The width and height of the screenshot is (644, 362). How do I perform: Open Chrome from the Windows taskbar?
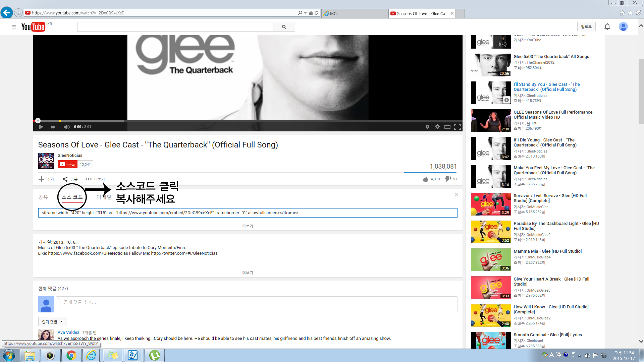click(71, 355)
